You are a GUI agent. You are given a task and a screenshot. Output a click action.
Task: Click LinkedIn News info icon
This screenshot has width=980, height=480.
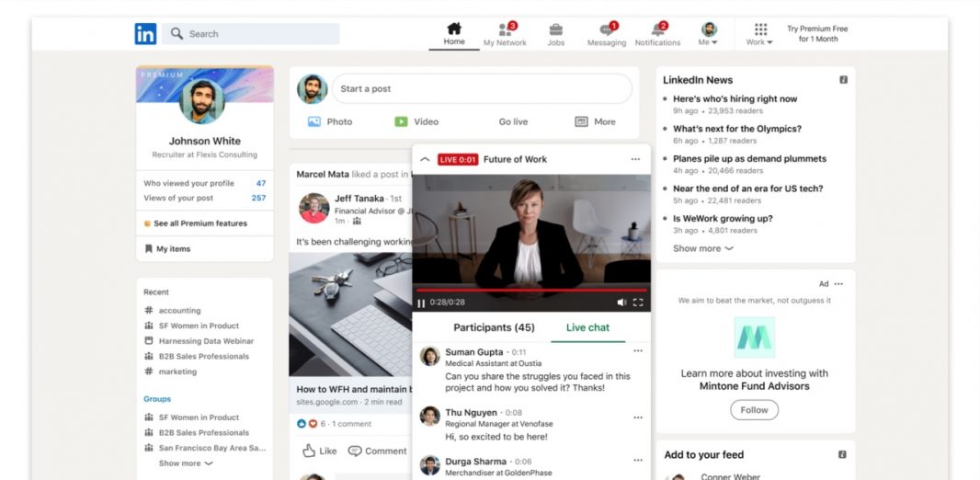[843, 80]
